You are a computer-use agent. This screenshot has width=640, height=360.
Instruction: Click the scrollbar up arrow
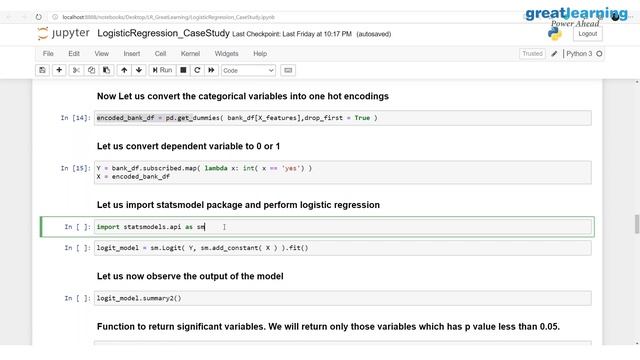pyautogui.click(x=637, y=82)
